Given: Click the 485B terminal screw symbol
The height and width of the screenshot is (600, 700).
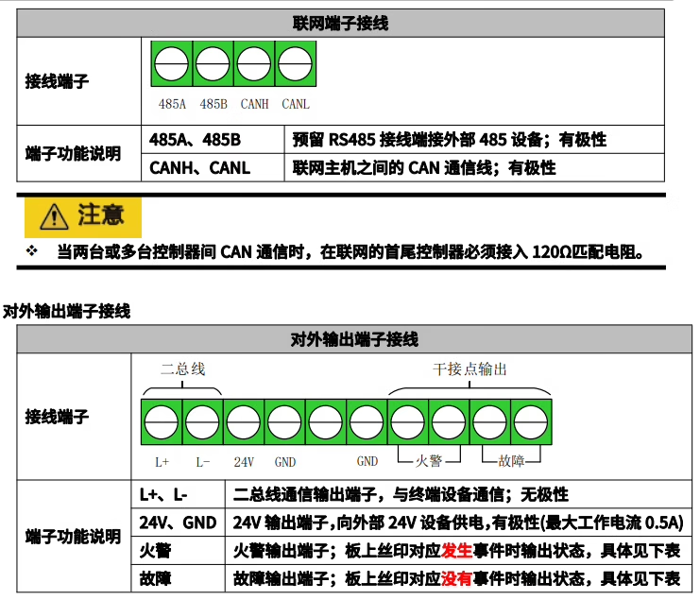Looking at the screenshot, I should 213,65.
